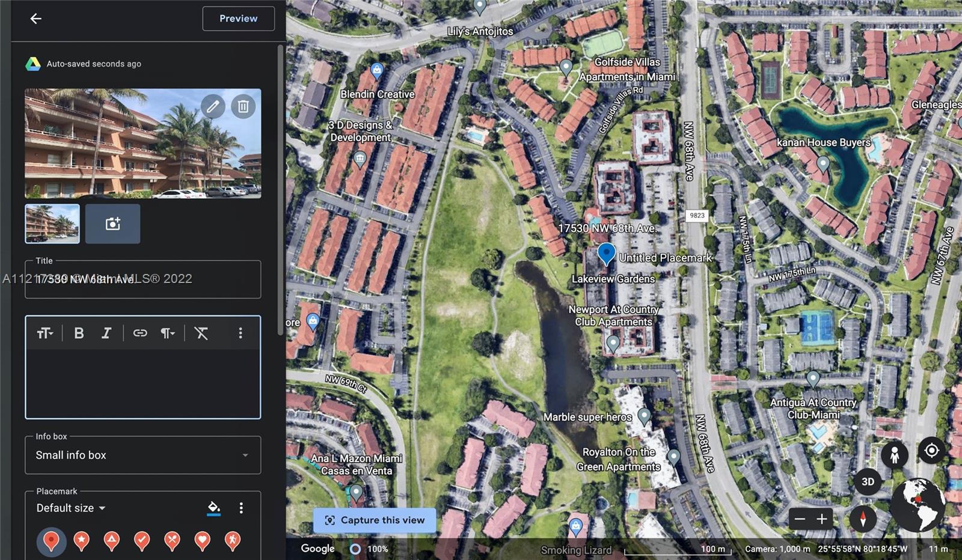Select the restaurant pin placemark icon
The image size is (962, 560).
coord(172,541)
